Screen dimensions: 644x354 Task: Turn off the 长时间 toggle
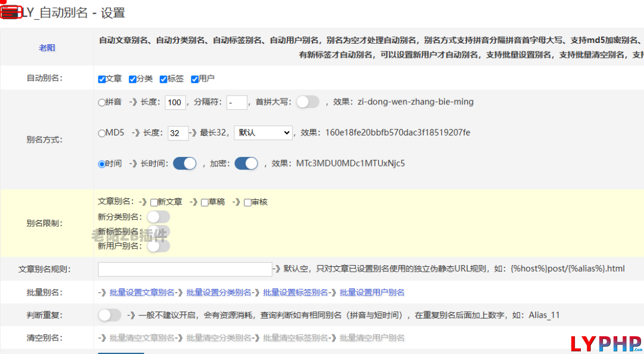(184, 164)
